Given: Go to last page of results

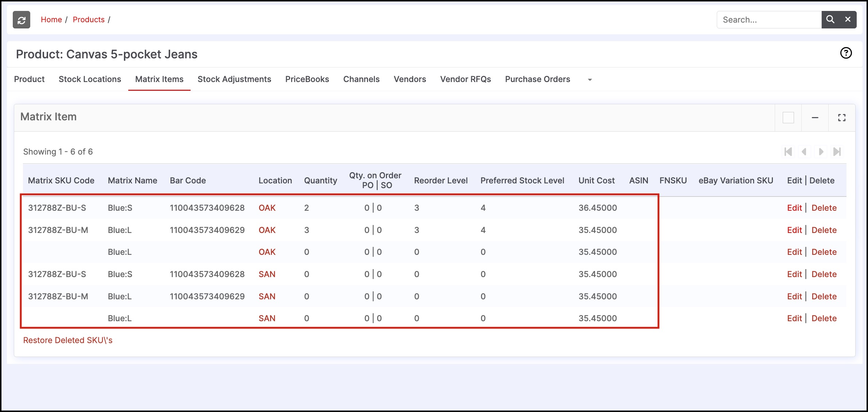Looking at the screenshot, I should click(x=837, y=152).
